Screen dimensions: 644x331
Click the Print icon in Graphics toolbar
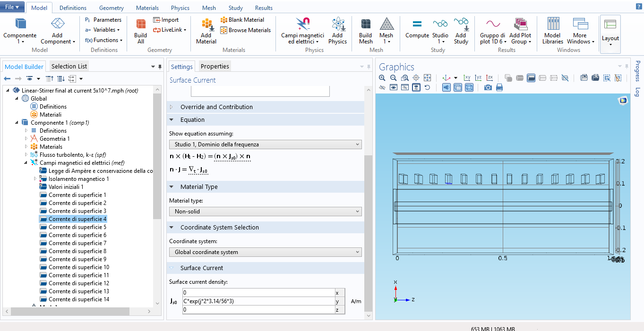tap(499, 87)
